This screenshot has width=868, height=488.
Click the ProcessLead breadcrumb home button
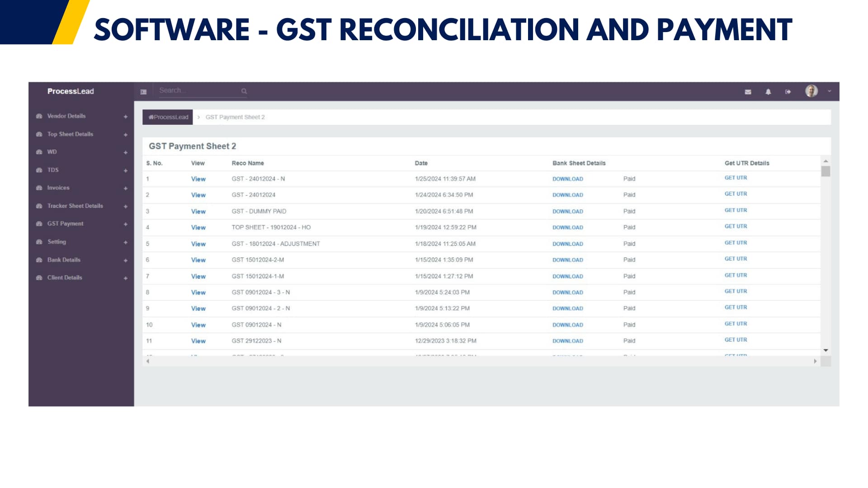tap(168, 117)
